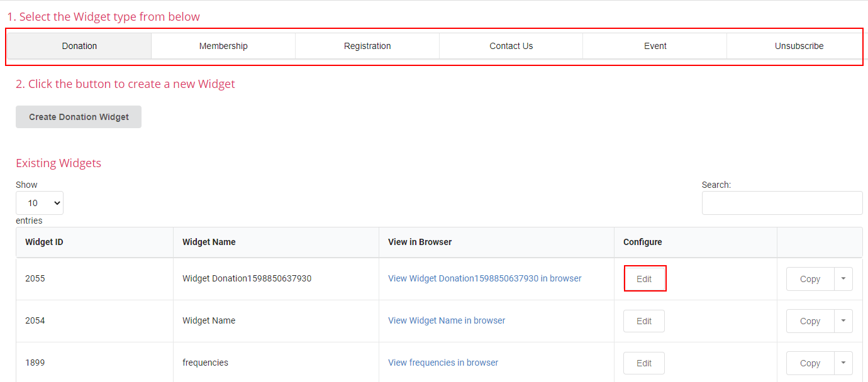
Task: Select the Event widget type tab
Action: tap(655, 46)
